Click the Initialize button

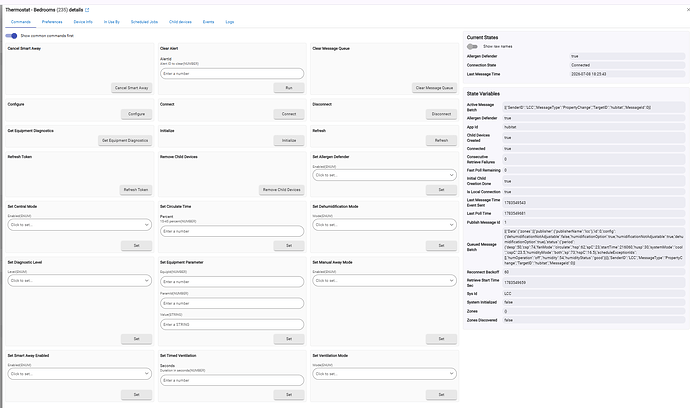[x=289, y=140]
